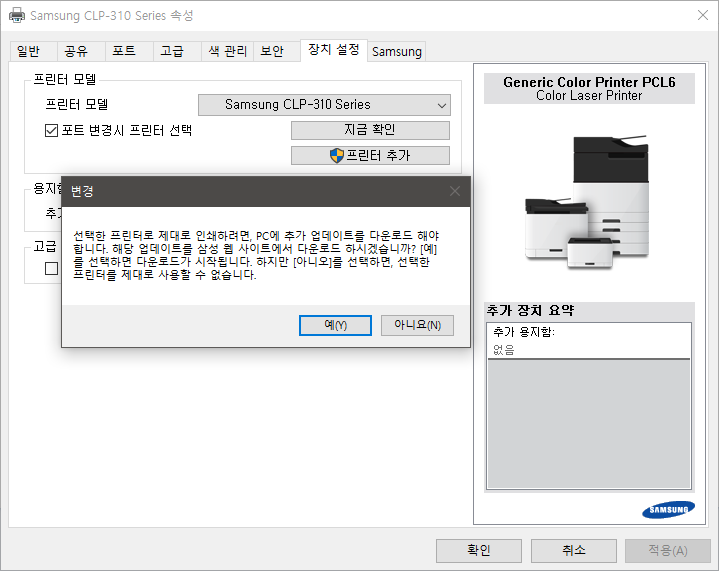Screen dimensions: 719x571
Task: Click the printer image thumbnail
Action: pyautogui.click(x=587, y=202)
